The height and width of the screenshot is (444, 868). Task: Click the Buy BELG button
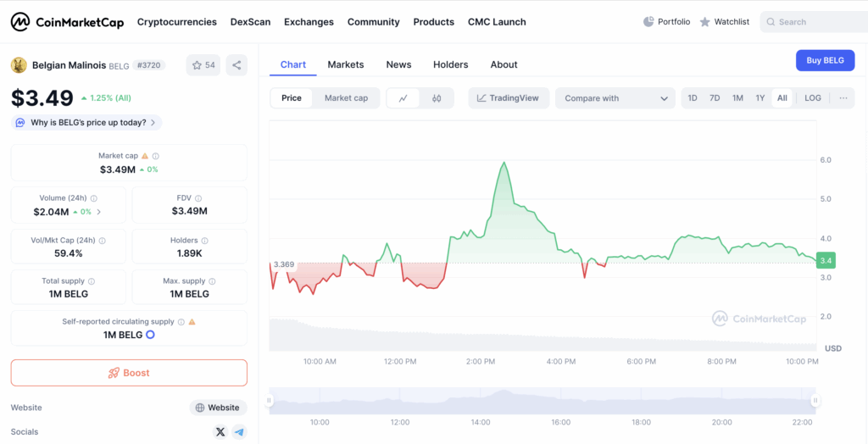point(825,60)
